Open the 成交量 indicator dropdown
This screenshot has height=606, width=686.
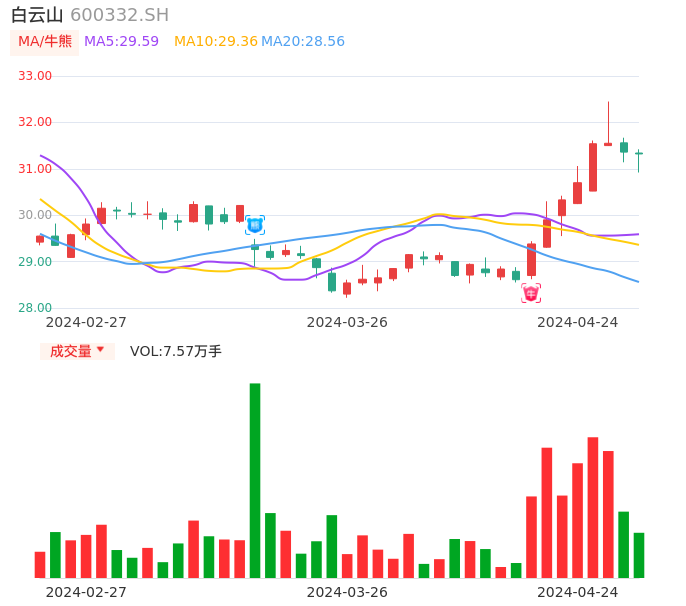[x=77, y=351]
